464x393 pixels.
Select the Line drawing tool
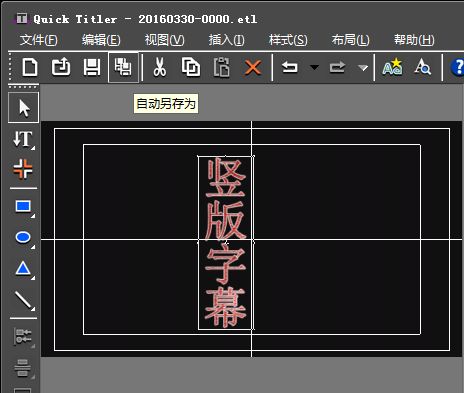coord(24,300)
